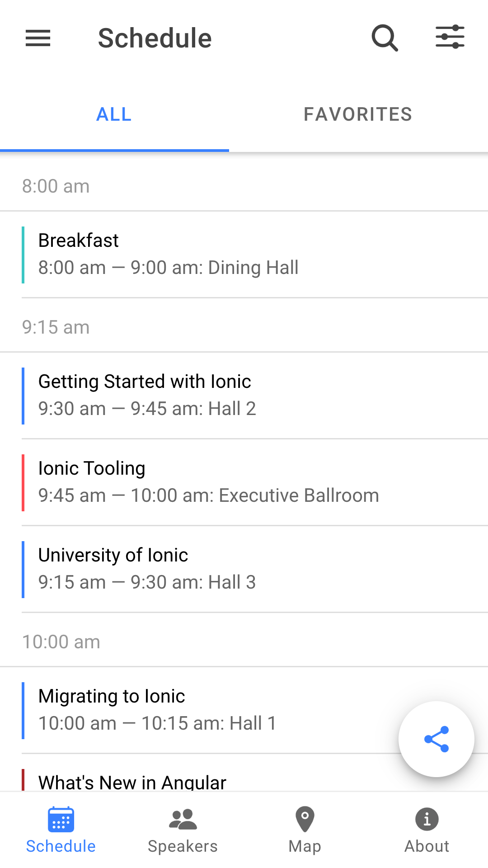Open the session filter options icon
Image resolution: width=488 pixels, height=868 pixels.
(450, 37)
